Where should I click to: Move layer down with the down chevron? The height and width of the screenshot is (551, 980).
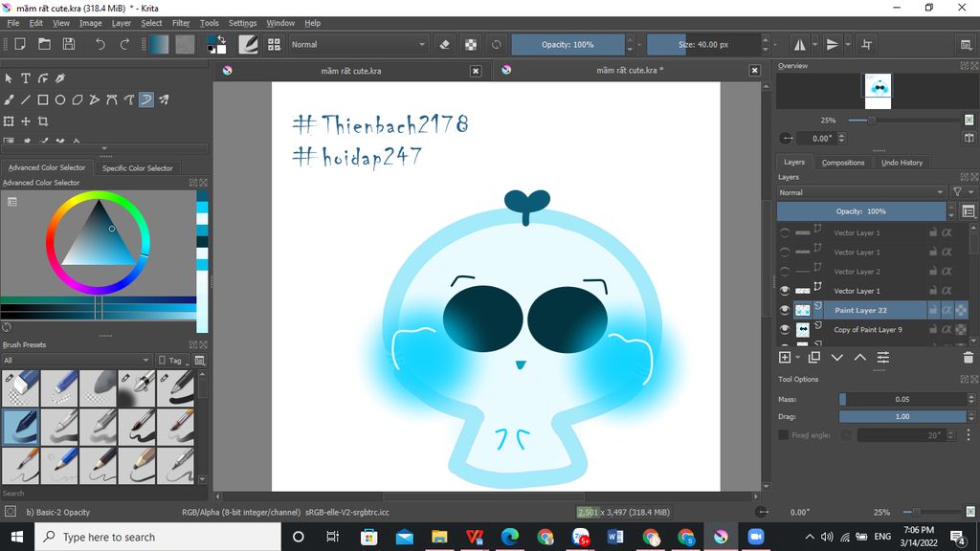pos(836,358)
